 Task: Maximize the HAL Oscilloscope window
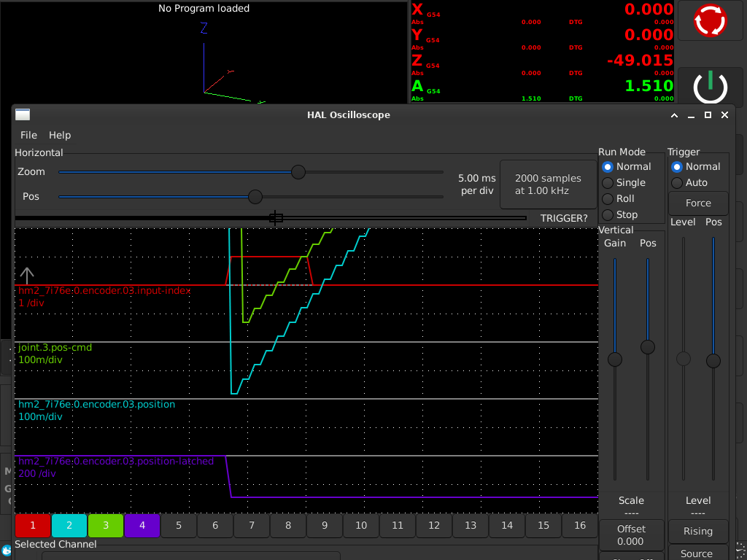pos(708,115)
